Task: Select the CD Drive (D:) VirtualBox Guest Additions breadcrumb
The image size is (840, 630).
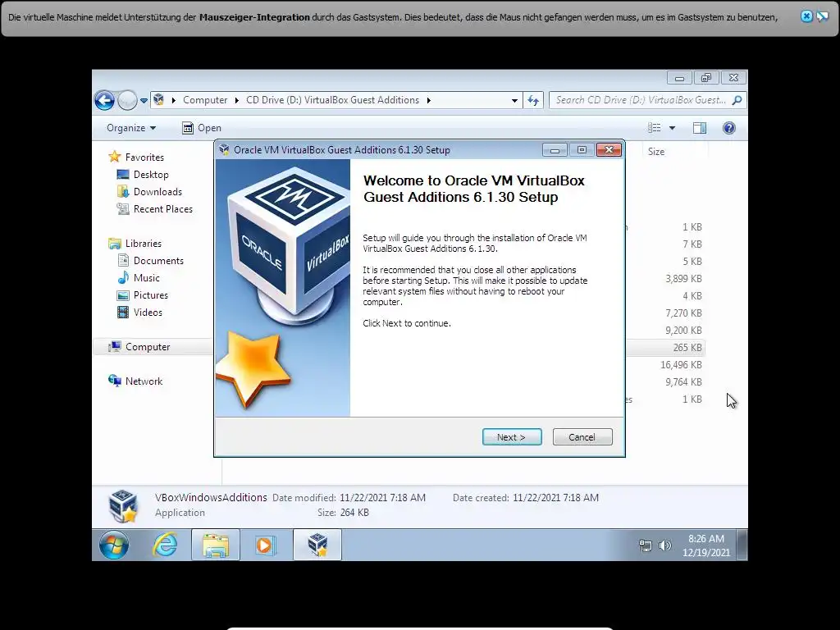Action: pos(332,100)
